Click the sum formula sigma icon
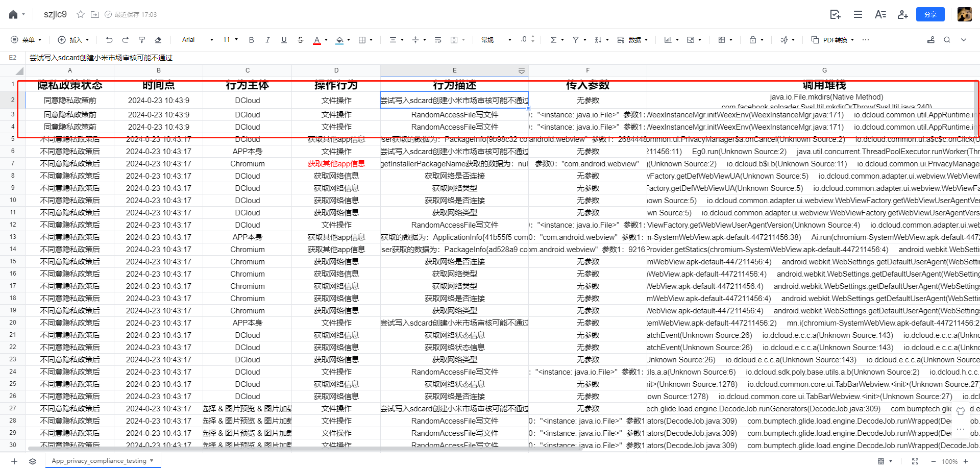This screenshot has width=980, height=469. 553,40
